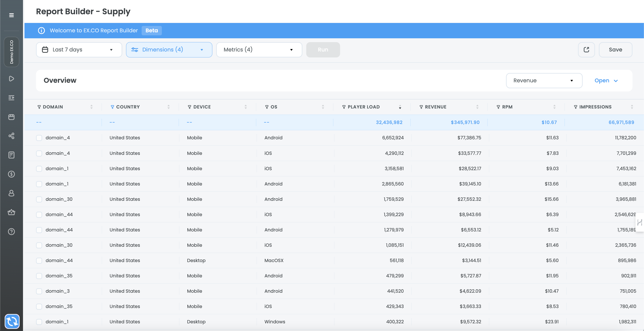This screenshot has height=331, width=644.
Task: Open the reports document icon in sidebar
Action: pos(11,155)
